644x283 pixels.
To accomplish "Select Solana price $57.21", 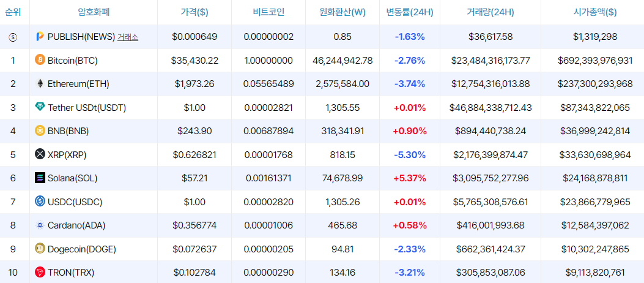I will point(194,178).
